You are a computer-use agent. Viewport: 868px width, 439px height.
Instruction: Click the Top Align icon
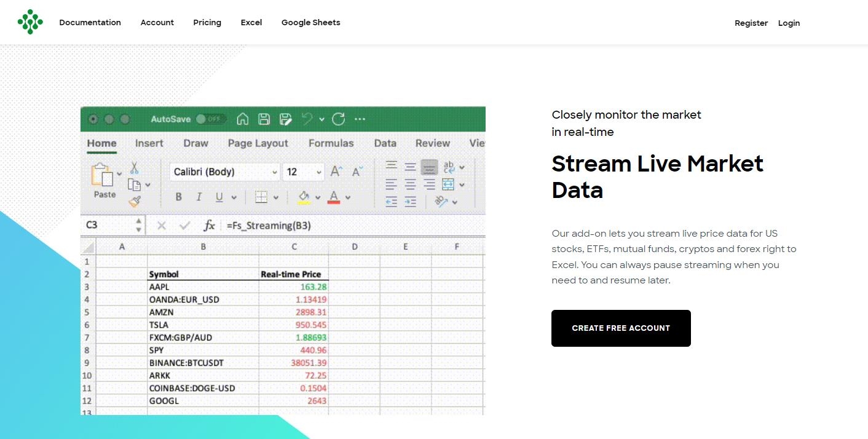pyautogui.click(x=391, y=166)
